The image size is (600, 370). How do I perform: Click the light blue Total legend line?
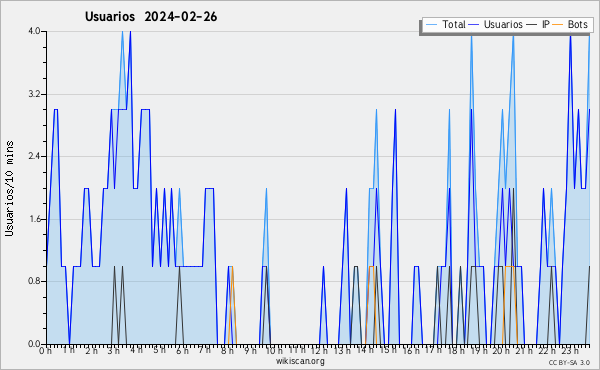pos(431,24)
